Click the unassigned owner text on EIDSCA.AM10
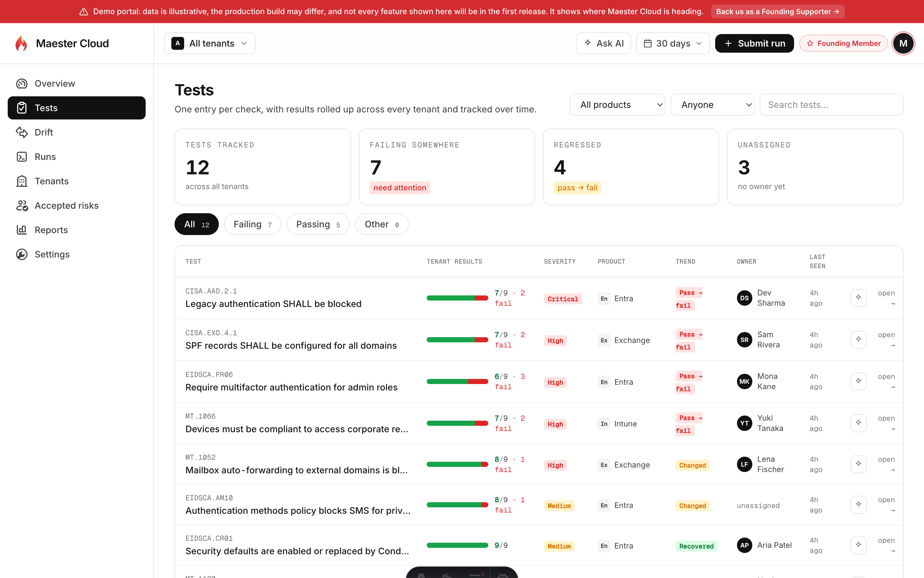Viewport: 924px width, 578px height. click(x=758, y=505)
